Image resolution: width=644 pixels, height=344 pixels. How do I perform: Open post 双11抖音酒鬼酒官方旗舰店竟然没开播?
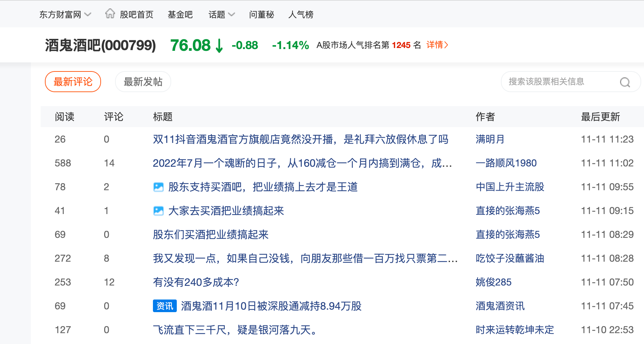coord(301,139)
